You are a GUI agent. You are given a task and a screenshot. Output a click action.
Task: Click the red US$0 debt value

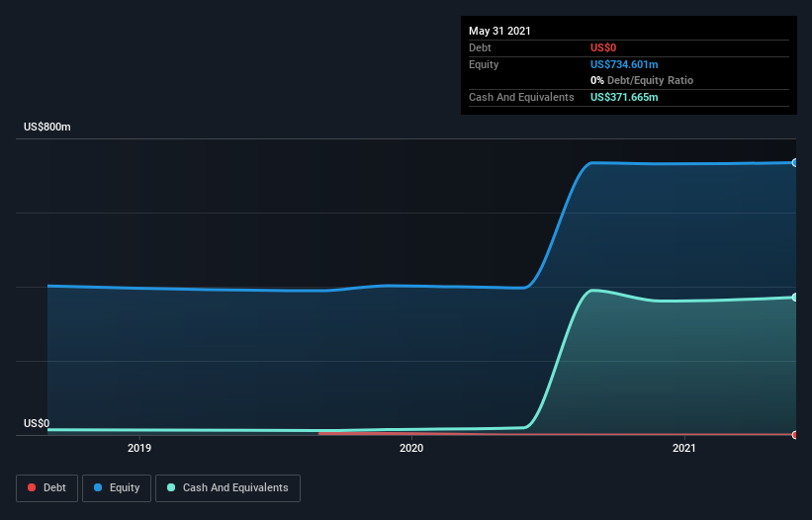point(603,47)
